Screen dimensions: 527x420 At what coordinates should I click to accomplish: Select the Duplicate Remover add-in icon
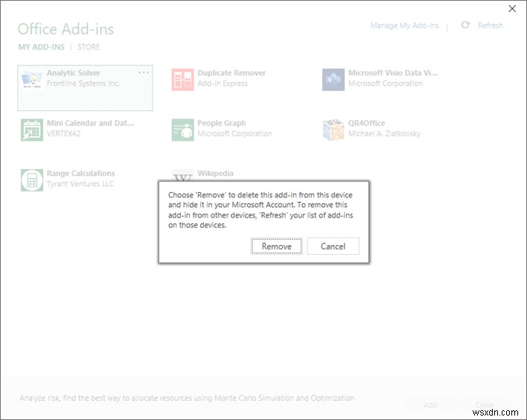(x=183, y=80)
